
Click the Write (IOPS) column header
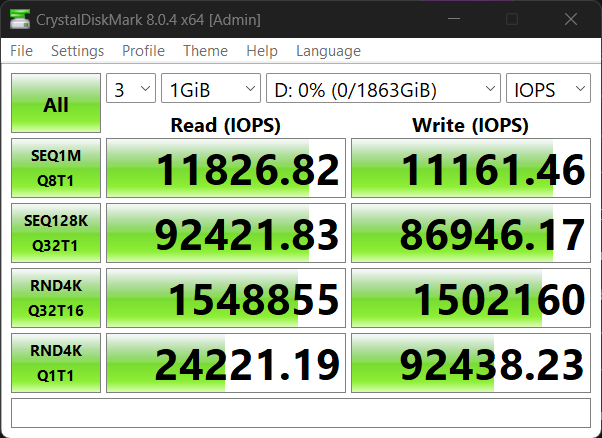click(x=470, y=125)
